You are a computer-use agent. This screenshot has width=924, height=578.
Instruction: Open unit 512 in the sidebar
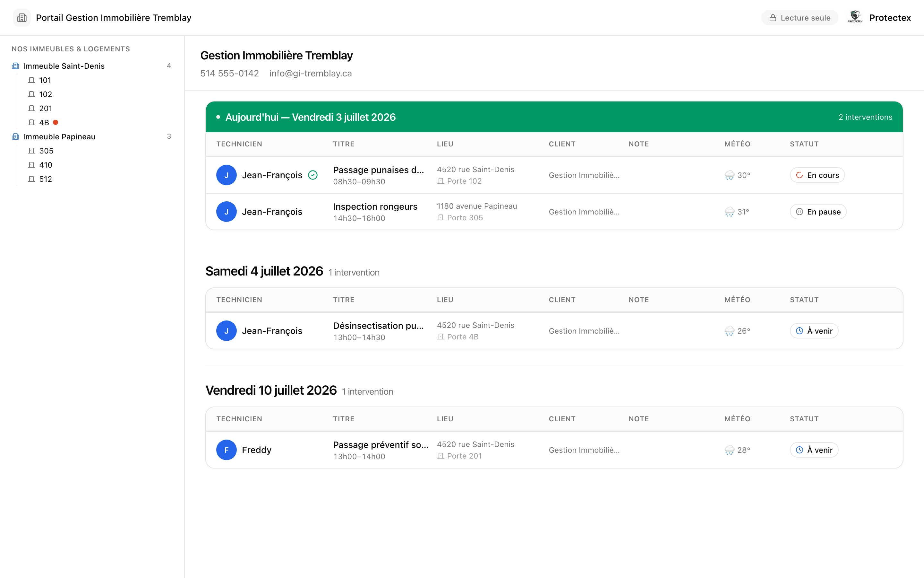46,179
